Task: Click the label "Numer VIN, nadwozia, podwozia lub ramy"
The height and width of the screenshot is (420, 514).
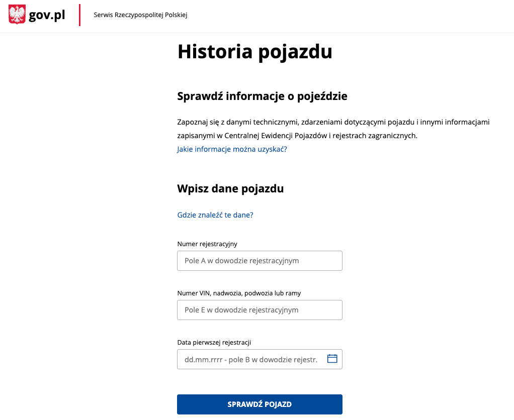Action: click(239, 293)
